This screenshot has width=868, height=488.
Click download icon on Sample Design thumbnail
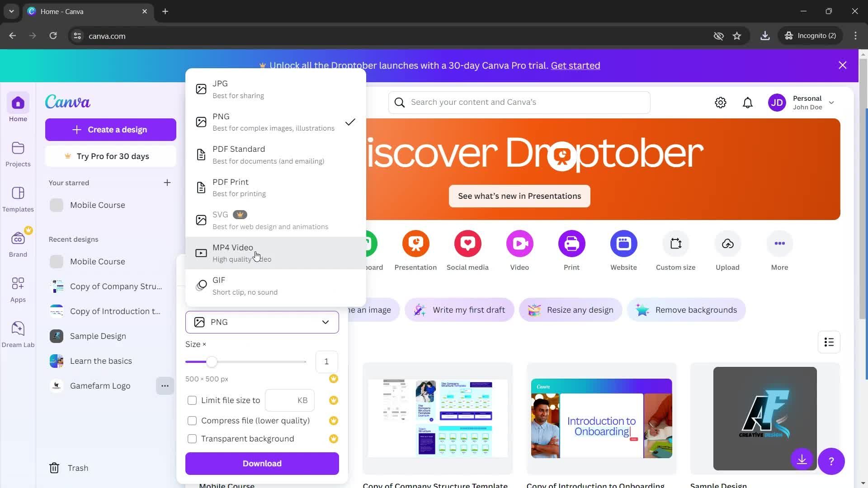pyautogui.click(x=802, y=460)
